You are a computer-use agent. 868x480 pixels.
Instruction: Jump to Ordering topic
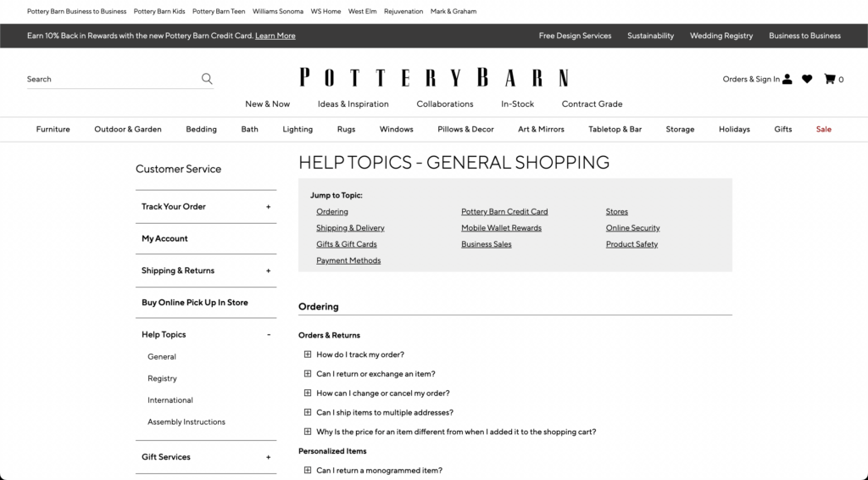(332, 211)
